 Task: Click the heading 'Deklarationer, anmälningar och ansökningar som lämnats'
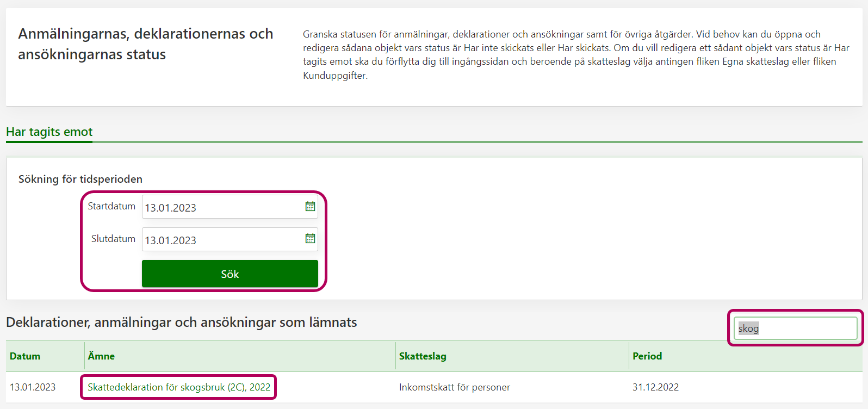pyautogui.click(x=182, y=323)
